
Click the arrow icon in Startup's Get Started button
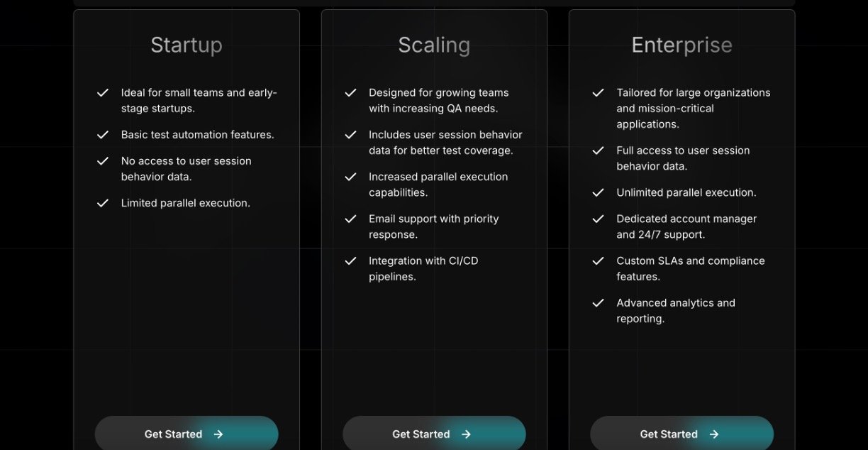tap(218, 434)
